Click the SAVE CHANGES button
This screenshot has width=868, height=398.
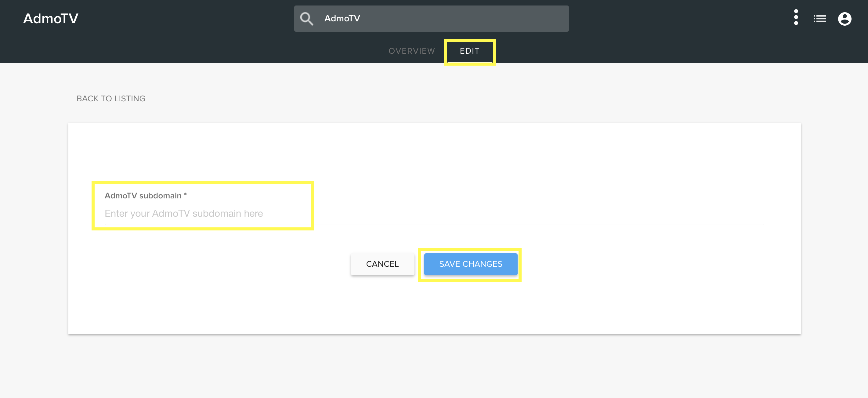tap(470, 264)
